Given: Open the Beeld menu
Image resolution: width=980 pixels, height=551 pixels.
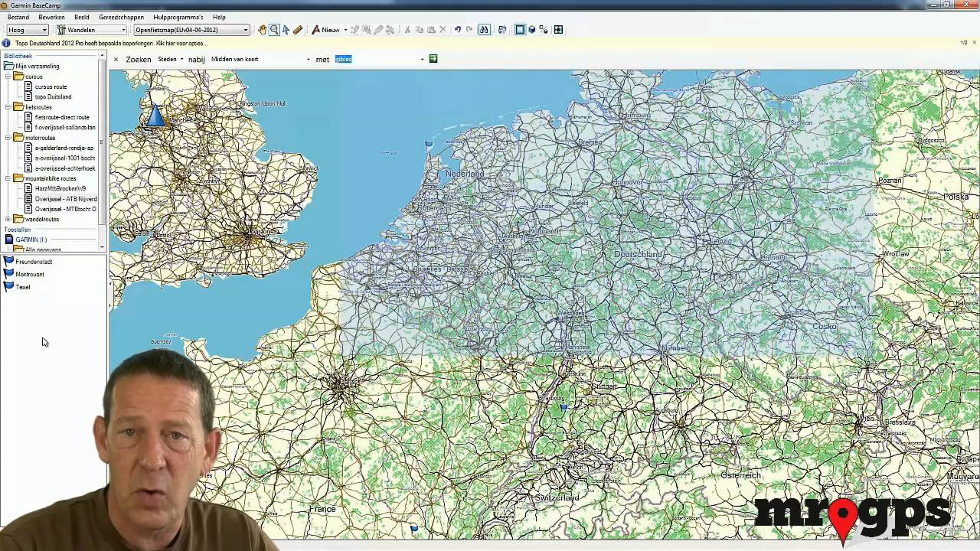Looking at the screenshot, I should (x=82, y=17).
